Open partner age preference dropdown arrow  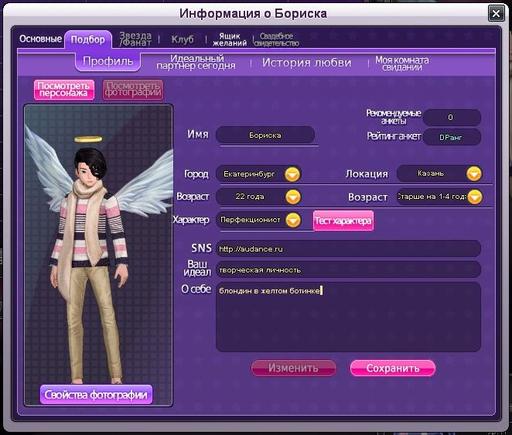point(475,197)
